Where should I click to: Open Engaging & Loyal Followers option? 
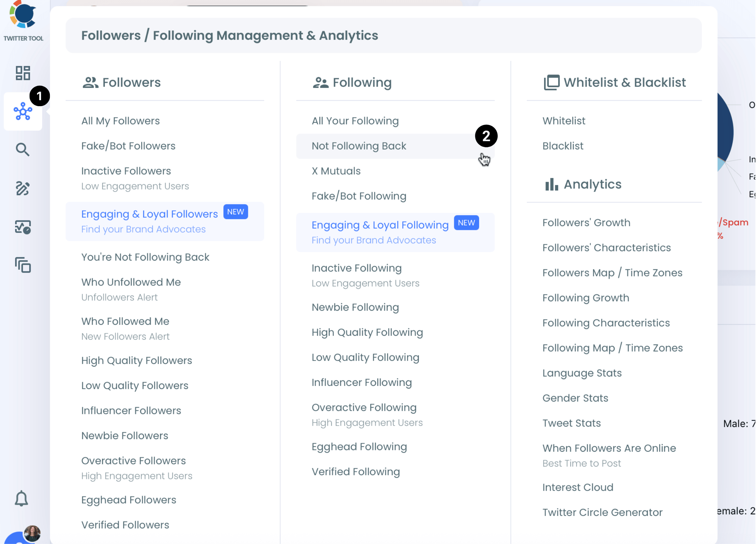(x=149, y=214)
